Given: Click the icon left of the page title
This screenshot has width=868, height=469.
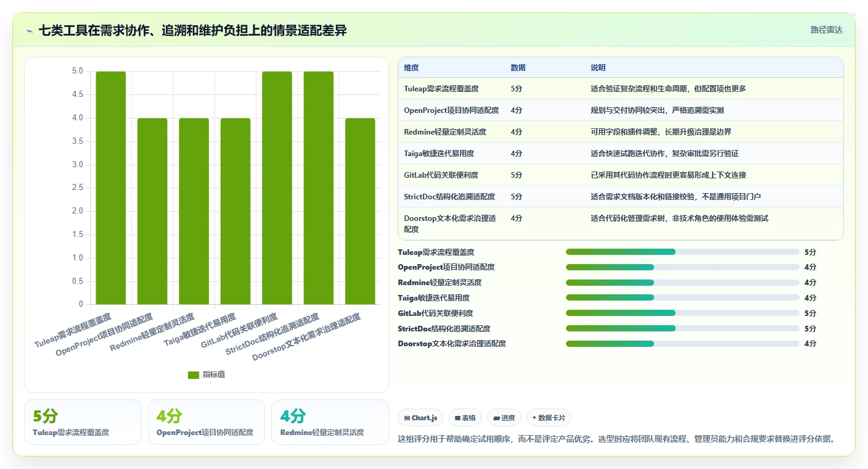Looking at the screenshot, I should (30, 30).
